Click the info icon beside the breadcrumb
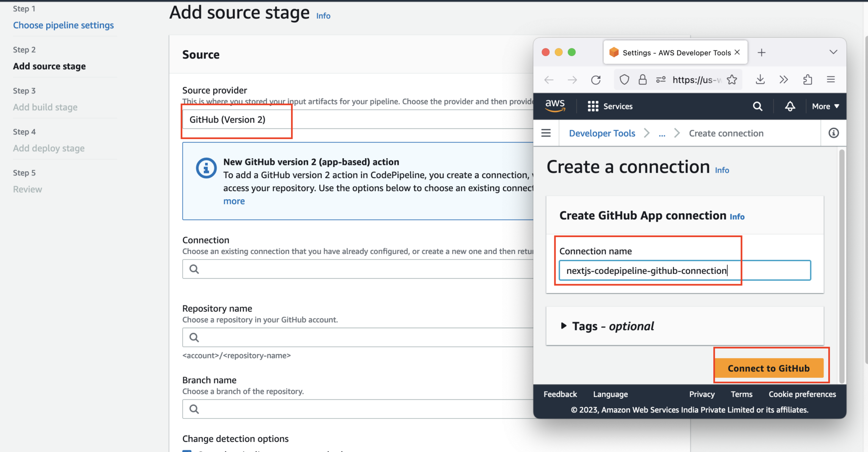Image resolution: width=868 pixels, height=452 pixels. click(834, 133)
